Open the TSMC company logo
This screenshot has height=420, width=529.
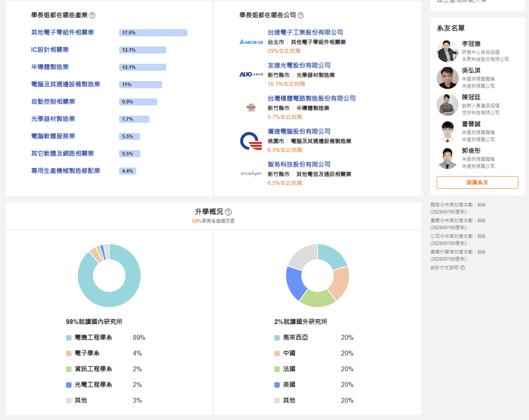tap(251, 107)
